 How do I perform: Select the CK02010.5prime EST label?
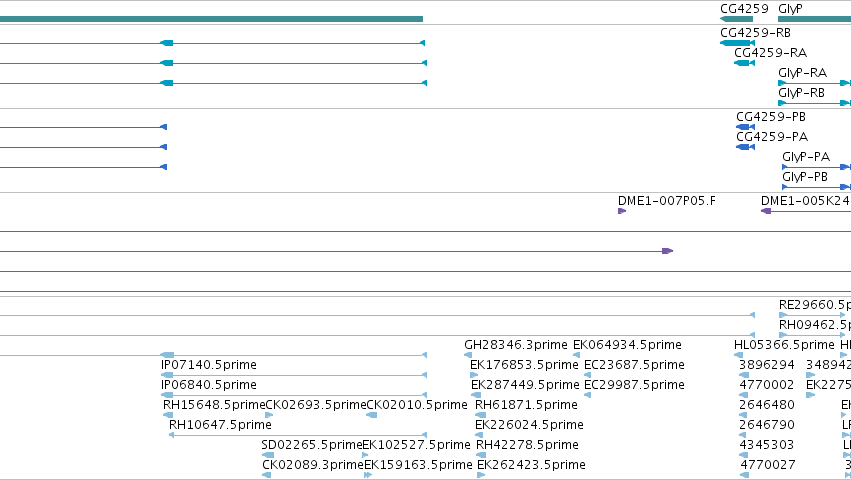[417, 405]
